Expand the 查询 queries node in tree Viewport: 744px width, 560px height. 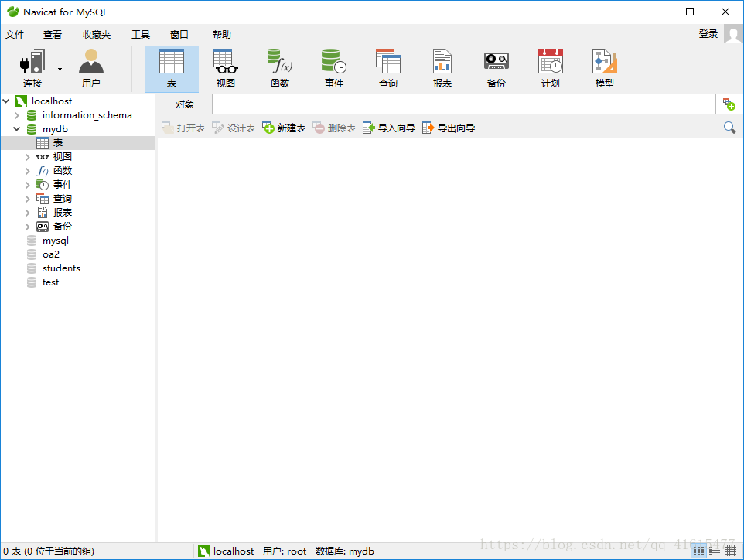pos(28,199)
